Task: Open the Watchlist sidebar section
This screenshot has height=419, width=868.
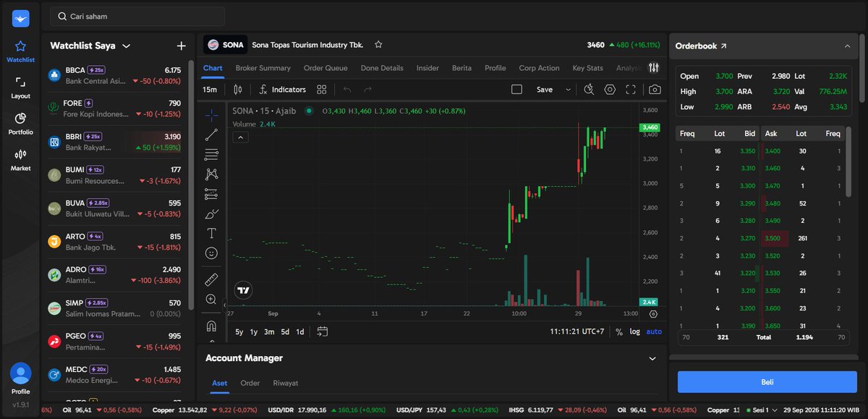Action: (x=20, y=51)
